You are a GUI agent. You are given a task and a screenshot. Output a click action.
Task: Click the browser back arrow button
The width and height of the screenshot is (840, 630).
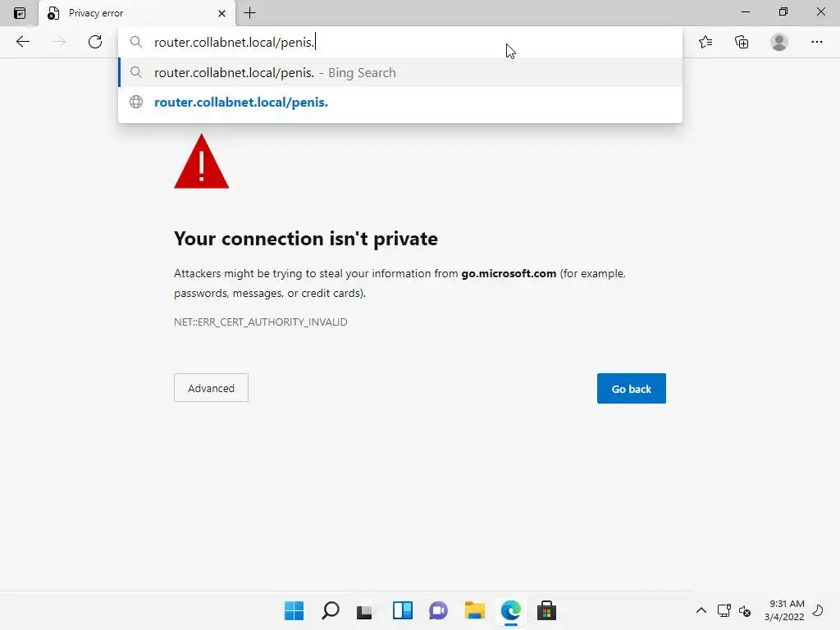click(23, 42)
